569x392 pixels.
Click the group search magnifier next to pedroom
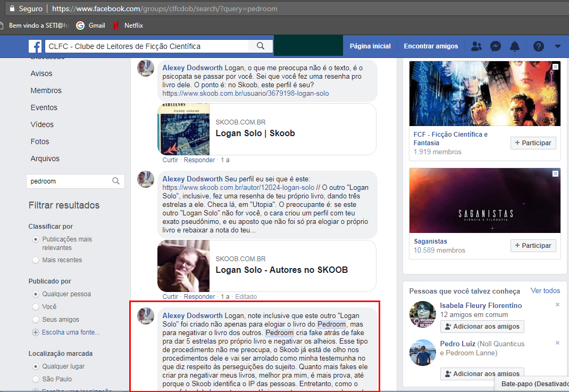[116, 181]
